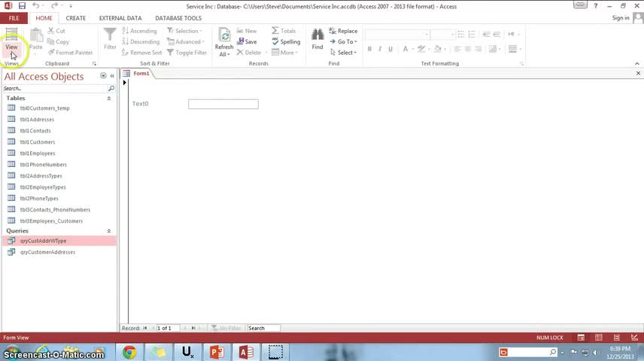Click the Refresh All button
Image resolution: width=644 pixels, height=361 pixels.
coord(224,42)
